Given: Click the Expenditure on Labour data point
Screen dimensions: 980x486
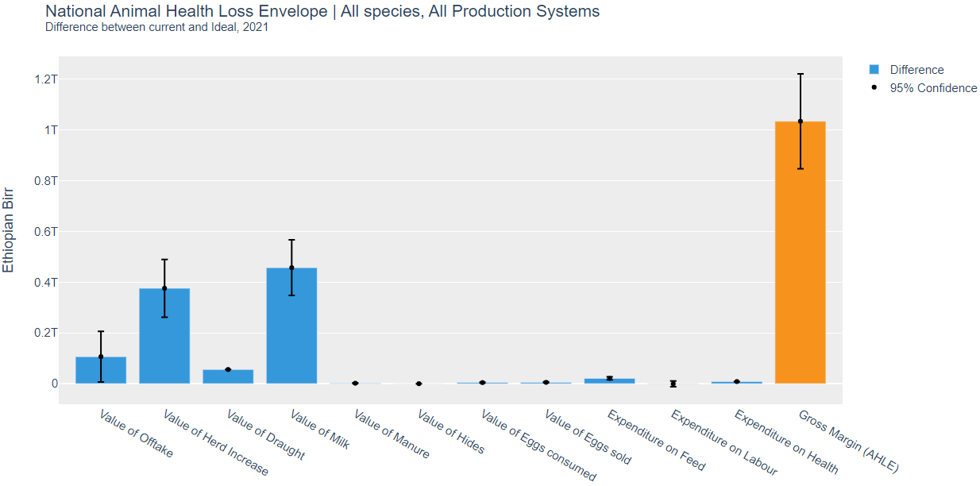Looking at the screenshot, I should (673, 384).
